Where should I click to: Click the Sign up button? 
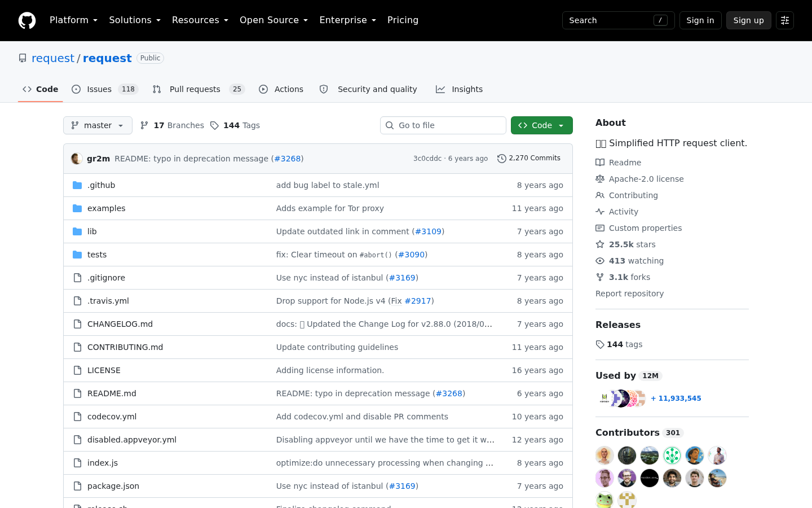pos(749,20)
